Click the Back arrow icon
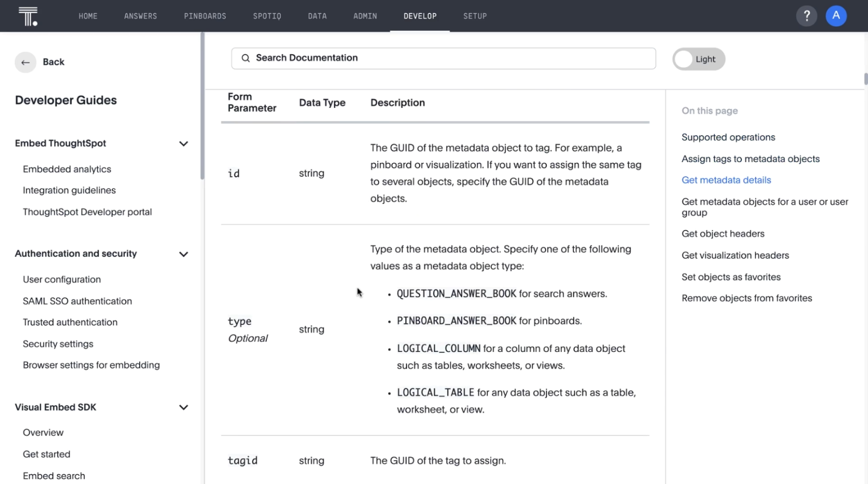868x484 pixels. pos(26,63)
